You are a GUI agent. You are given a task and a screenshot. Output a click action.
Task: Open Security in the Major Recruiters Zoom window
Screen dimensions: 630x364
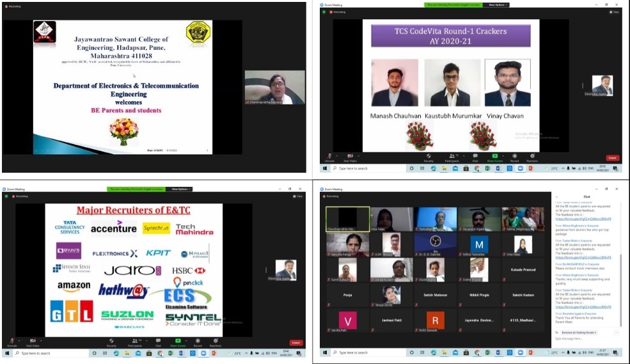coord(111,342)
